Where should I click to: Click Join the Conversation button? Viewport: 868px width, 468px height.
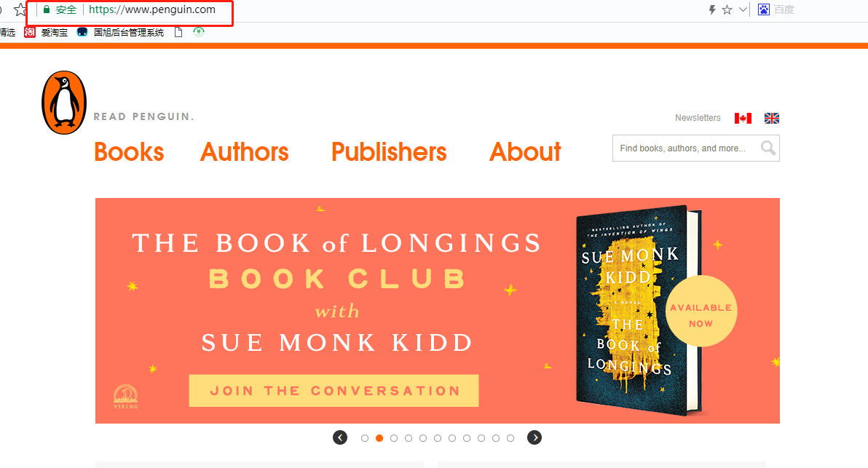tap(334, 391)
